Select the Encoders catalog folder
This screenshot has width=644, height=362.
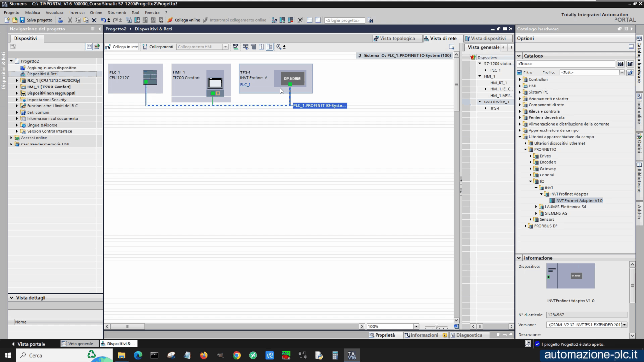548,162
